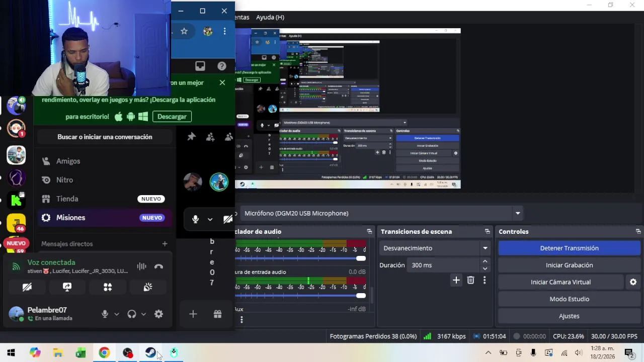644x362 pixels.
Task: Click the Pelambre07 user avatar
Action: (x=16, y=314)
